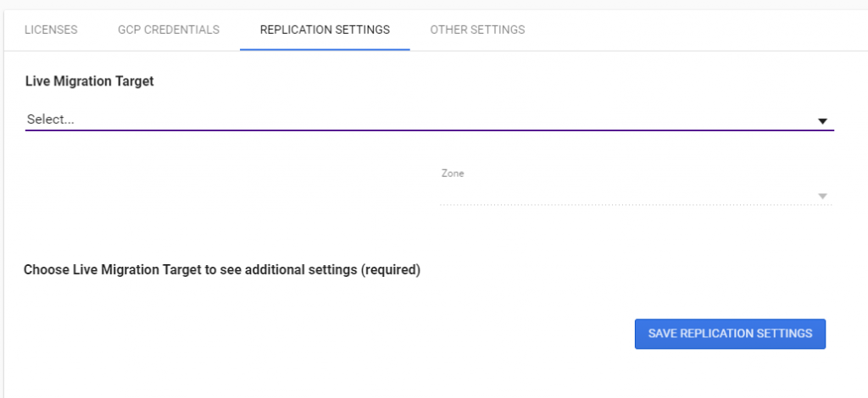
Task: Go to the Other Settings tab
Action: [477, 30]
